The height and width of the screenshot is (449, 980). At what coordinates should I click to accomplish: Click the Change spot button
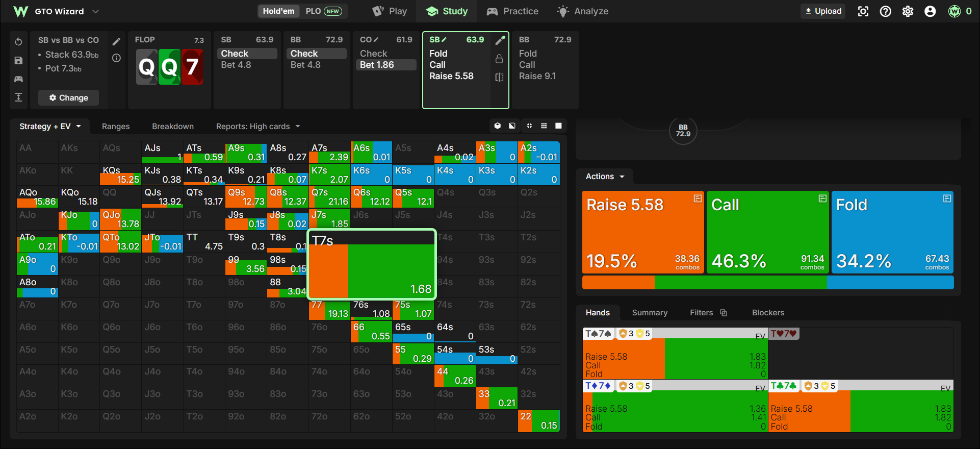pos(68,97)
